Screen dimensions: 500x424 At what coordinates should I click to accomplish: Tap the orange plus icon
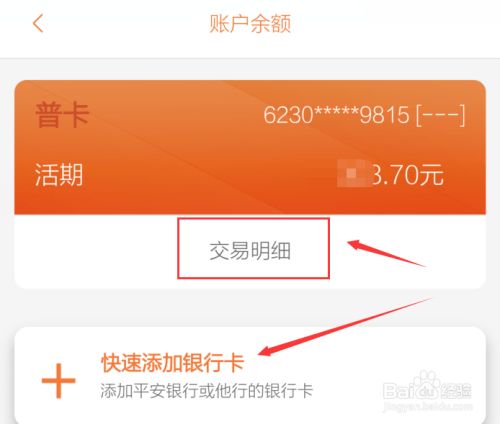click(x=58, y=381)
